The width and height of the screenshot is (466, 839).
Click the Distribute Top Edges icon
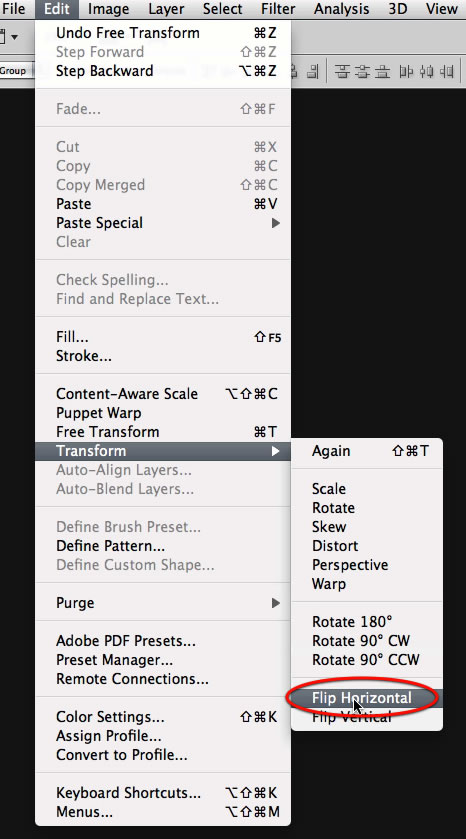coord(342,71)
